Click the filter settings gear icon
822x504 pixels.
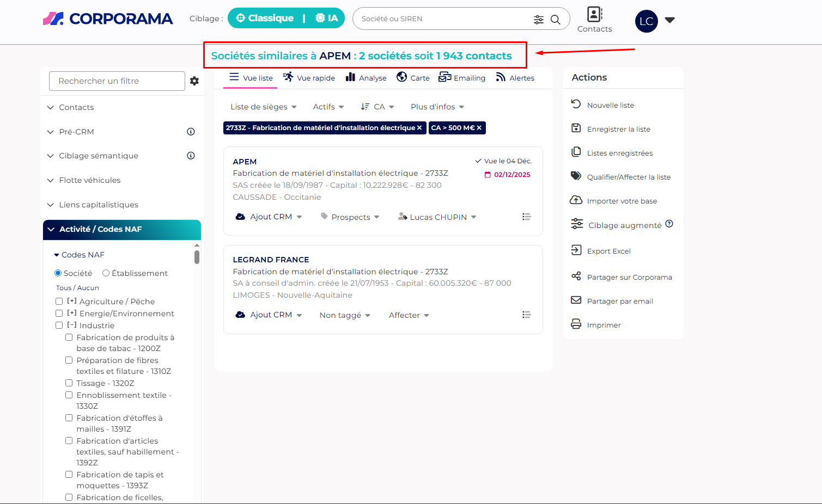(194, 81)
